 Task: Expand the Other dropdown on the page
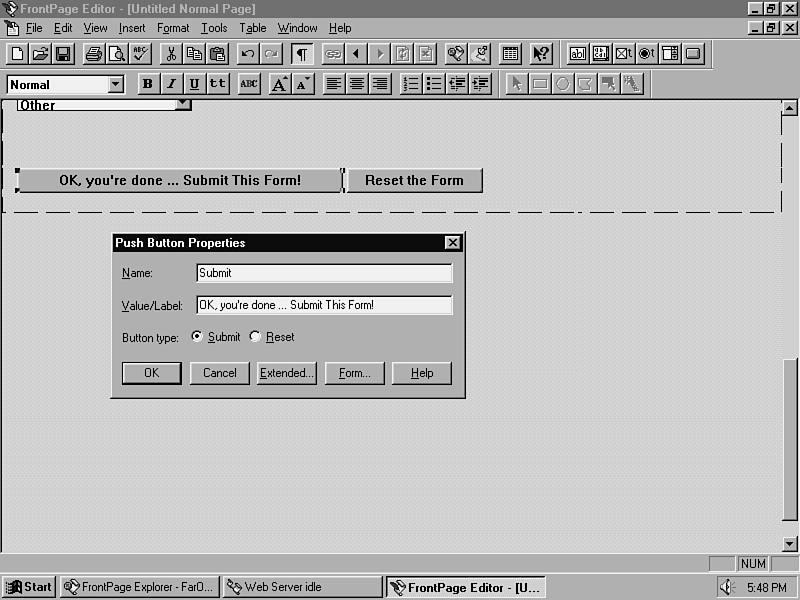click(x=182, y=104)
